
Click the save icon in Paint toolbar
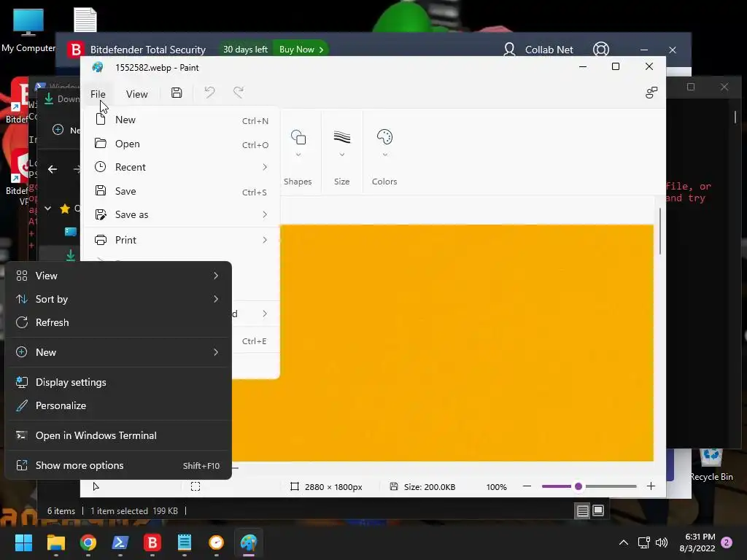177,93
